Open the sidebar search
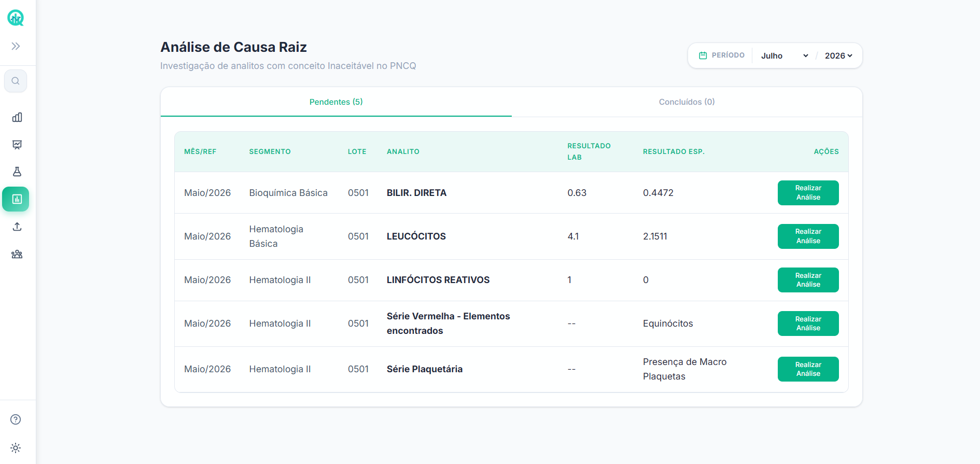Screen dimensions: 980x464 point(16,81)
